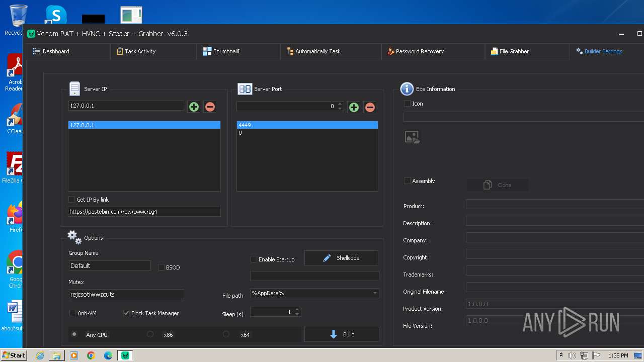Enable the Icon checkbox
644x362 pixels.
[407, 104]
